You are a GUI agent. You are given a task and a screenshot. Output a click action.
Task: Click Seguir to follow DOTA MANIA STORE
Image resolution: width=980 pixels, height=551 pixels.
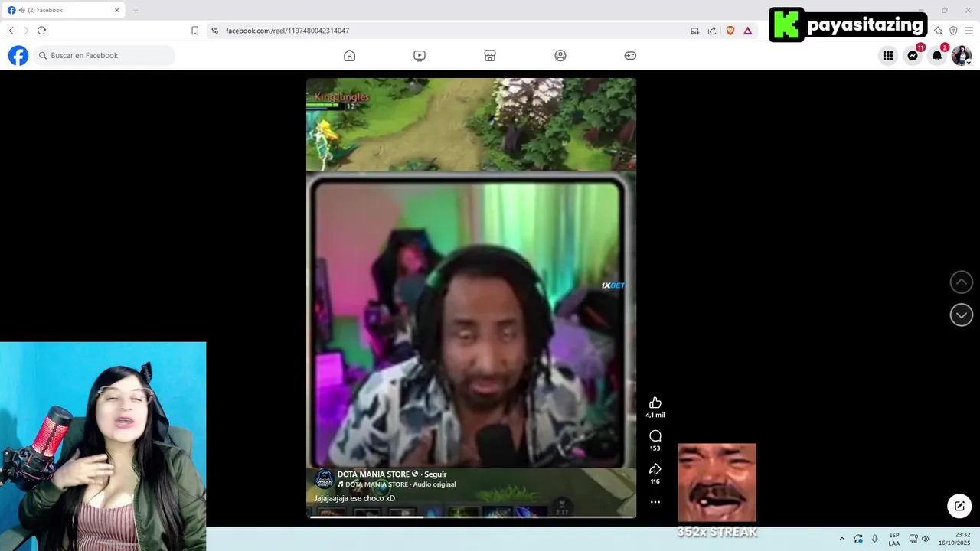click(x=435, y=474)
